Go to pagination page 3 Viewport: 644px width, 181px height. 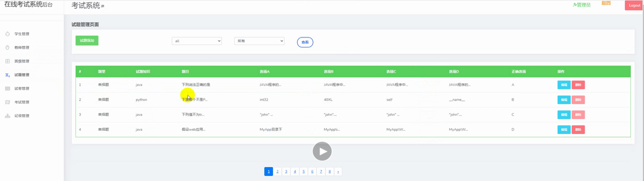click(x=286, y=172)
